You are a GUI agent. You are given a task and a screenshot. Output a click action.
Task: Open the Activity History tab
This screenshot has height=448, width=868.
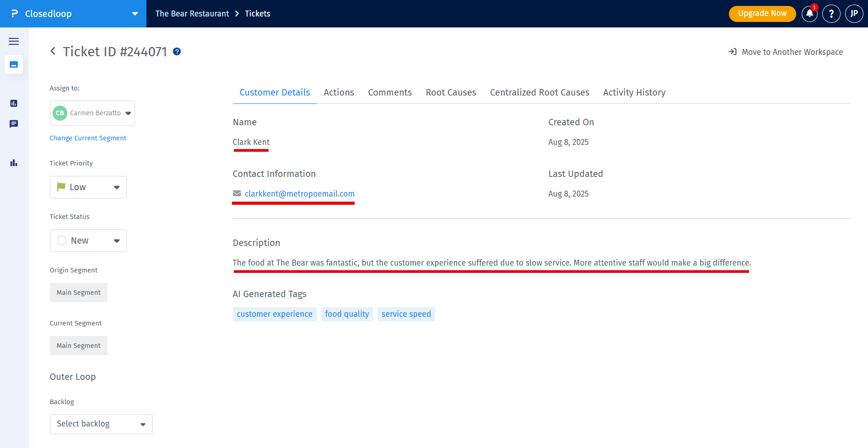coord(634,92)
